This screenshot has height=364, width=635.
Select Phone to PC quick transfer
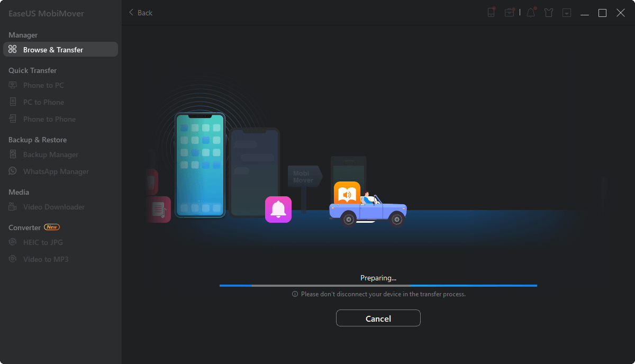43,85
